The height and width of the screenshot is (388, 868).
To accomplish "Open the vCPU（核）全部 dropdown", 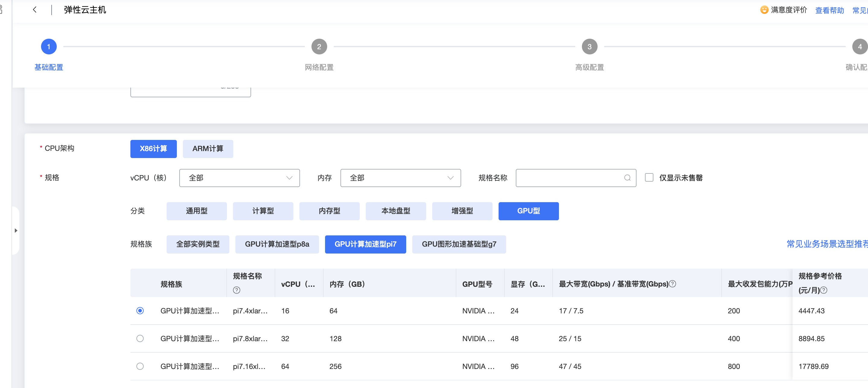I will (240, 178).
